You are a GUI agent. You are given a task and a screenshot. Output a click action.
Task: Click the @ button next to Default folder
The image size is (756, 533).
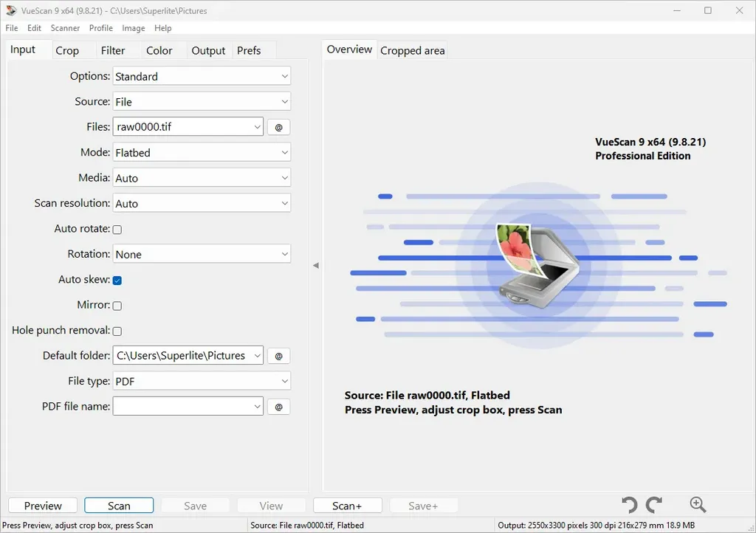pos(278,356)
